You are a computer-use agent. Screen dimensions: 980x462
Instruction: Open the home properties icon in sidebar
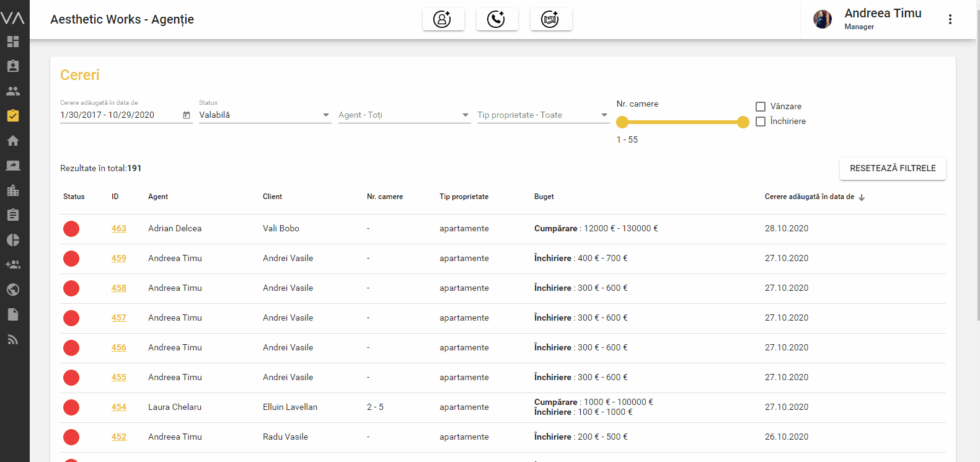[x=13, y=141]
